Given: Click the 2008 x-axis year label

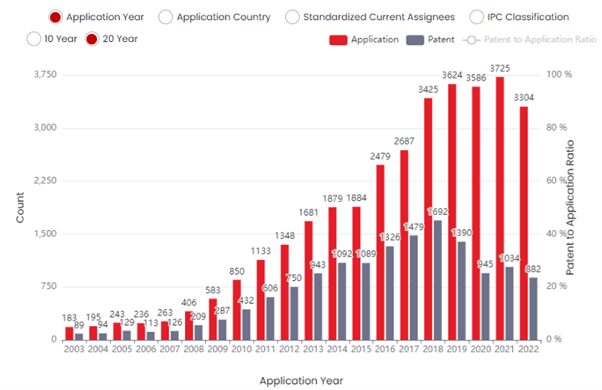Looking at the screenshot, I should point(194,349).
